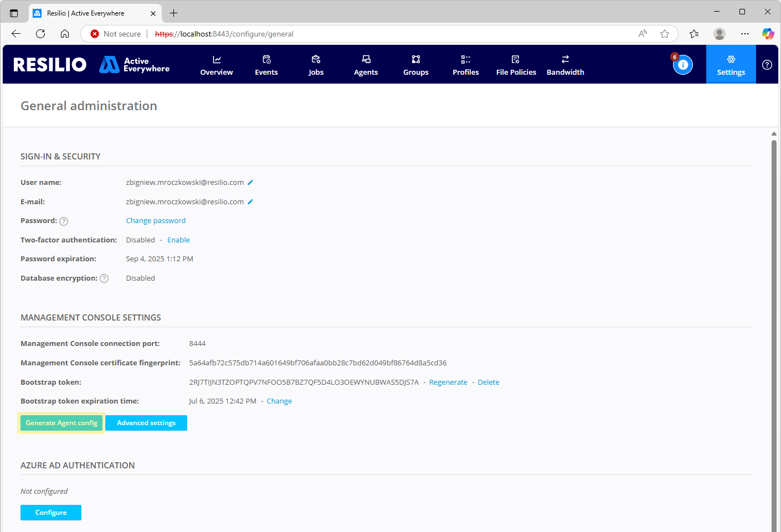Click the Resilio Active Everywhere logo
This screenshot has height=532, width=781.
91,65
